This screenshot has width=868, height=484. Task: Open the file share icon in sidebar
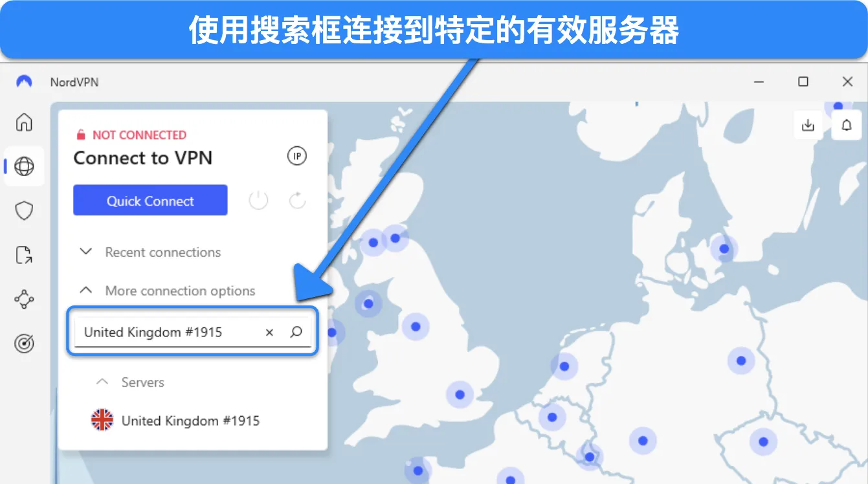click(24, 255)
